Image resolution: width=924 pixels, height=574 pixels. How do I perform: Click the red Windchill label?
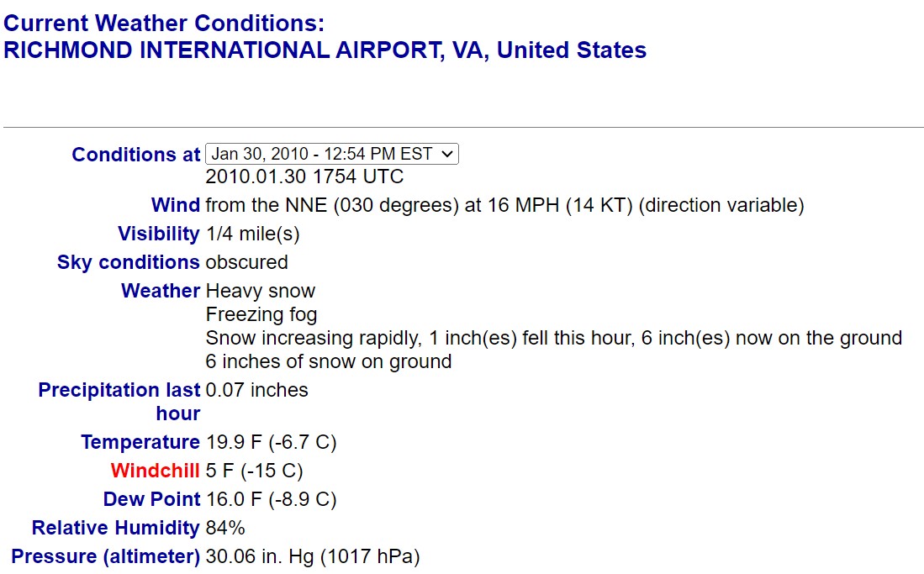tap(155, 471)
